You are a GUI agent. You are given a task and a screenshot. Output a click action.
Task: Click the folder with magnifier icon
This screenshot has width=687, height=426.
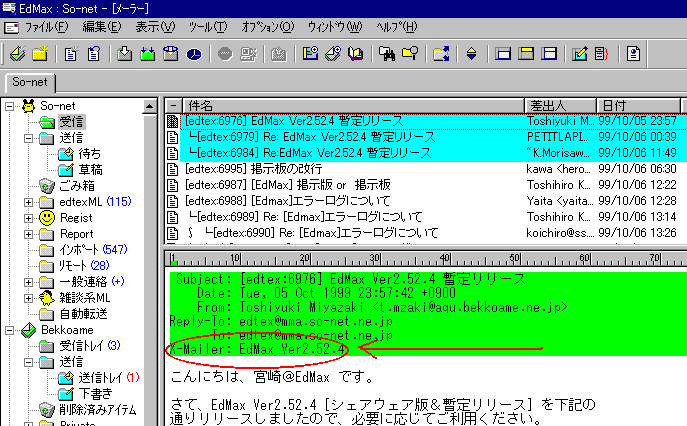(410, 54)
